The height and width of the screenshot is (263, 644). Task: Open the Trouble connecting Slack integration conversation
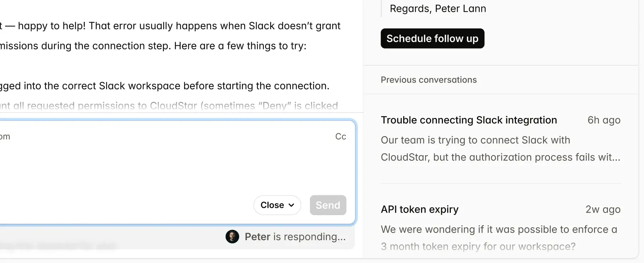(x=469, y=120)
